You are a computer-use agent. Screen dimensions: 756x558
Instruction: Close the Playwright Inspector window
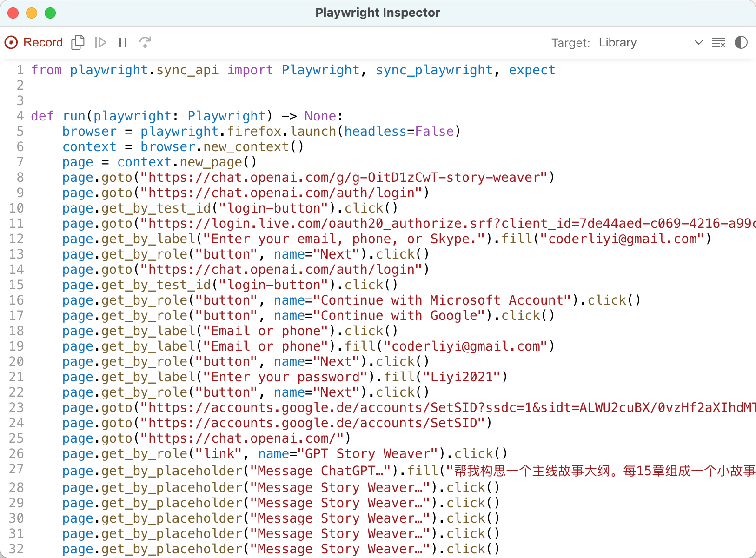[x=13, y=13]
